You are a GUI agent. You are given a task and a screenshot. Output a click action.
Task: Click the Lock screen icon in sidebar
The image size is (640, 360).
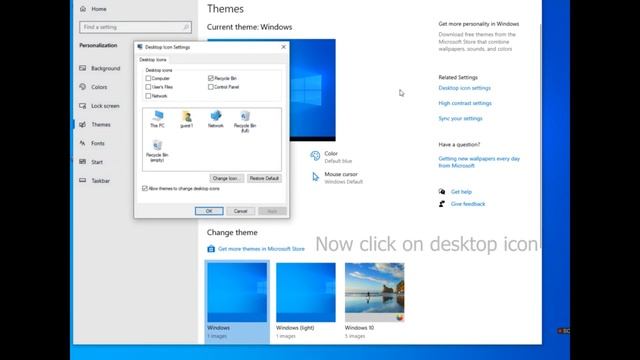coord(83,106)
